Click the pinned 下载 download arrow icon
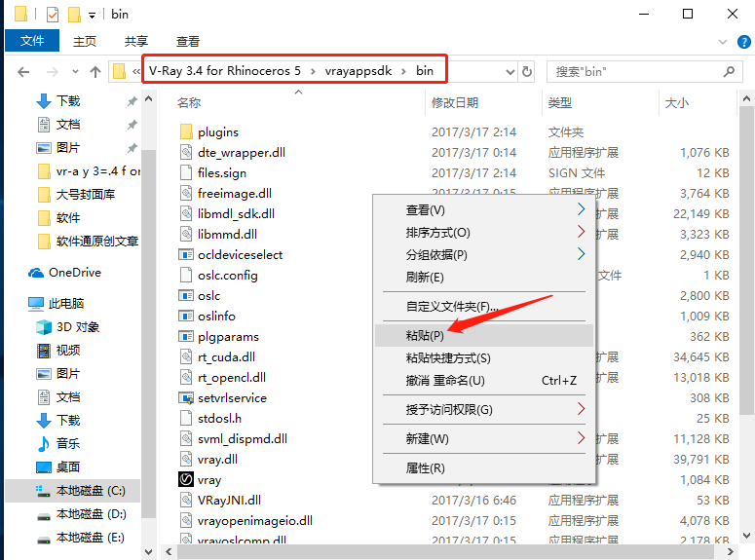The height and width of the screenshot is (560, 755). tap(44, 101)
